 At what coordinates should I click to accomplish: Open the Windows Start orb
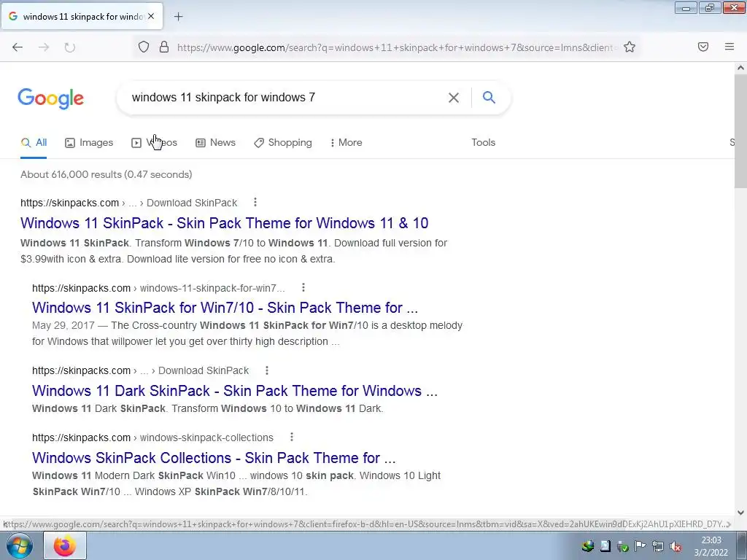[20, 545]
